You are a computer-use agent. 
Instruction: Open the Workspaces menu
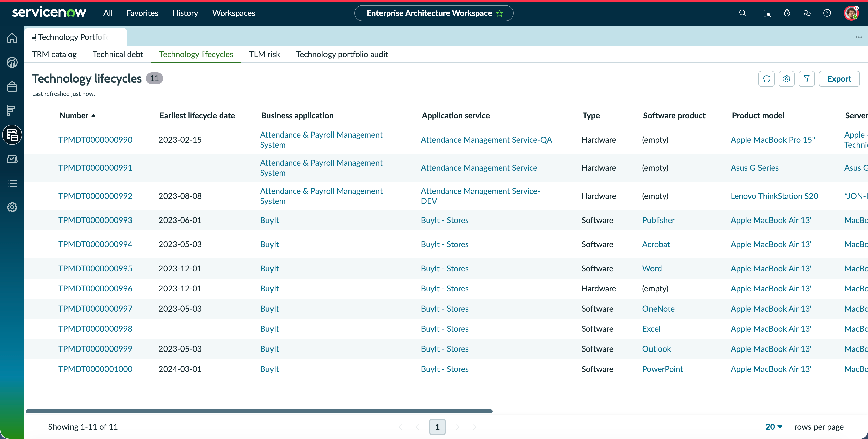pyautogui.click(x=234, y=13)
